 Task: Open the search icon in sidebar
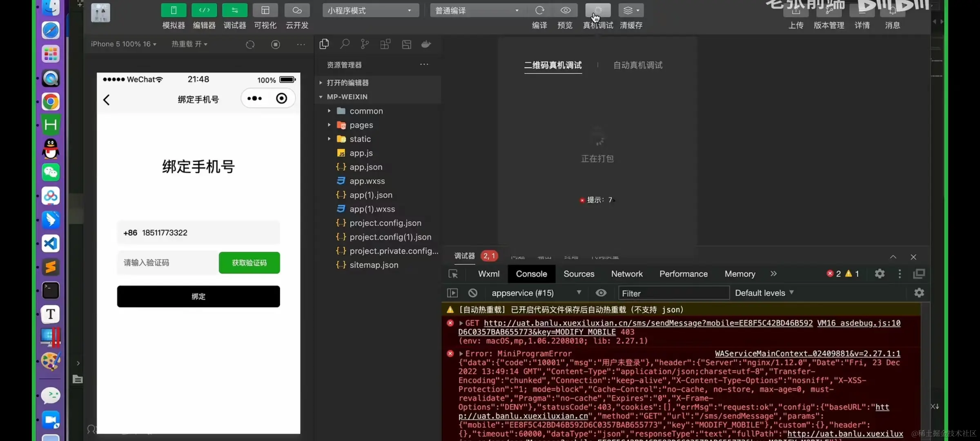[345, 44]
